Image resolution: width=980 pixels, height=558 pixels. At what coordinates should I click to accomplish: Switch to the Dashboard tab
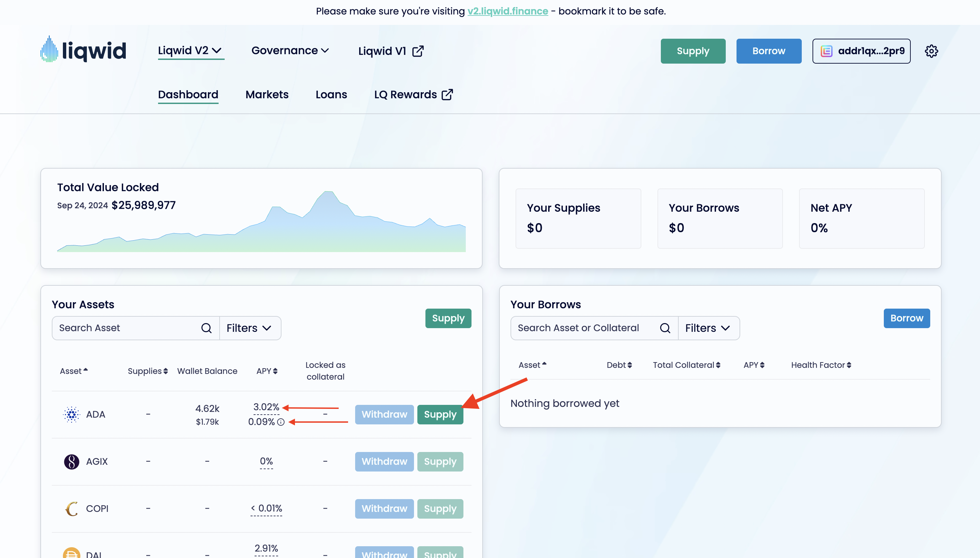[x=188, y=95]
